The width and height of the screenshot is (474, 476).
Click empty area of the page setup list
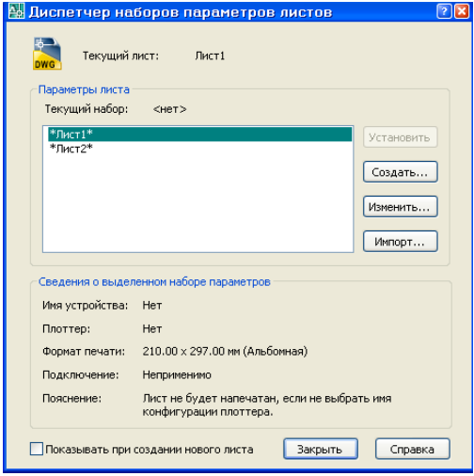click(198, 204)
